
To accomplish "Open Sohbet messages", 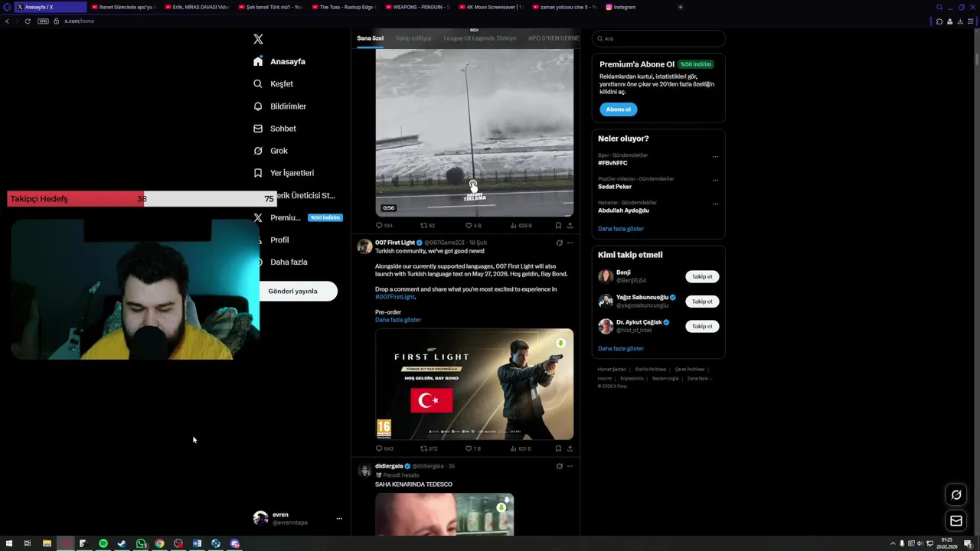I will click(274, 129).
